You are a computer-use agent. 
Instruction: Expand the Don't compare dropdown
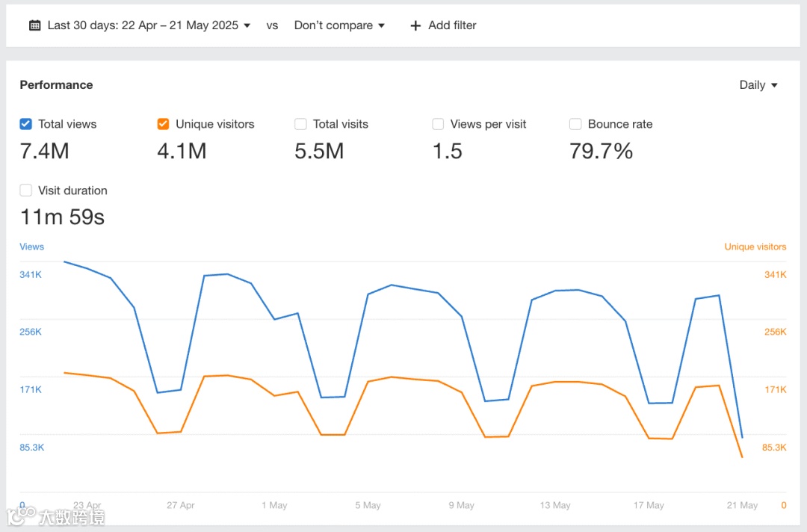coord(333,25)
